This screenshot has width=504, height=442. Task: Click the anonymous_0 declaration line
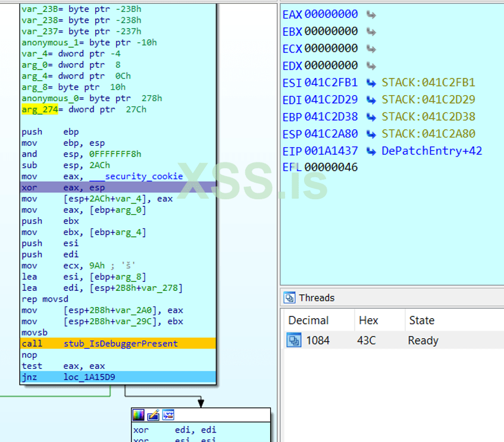tap(92, 98)
